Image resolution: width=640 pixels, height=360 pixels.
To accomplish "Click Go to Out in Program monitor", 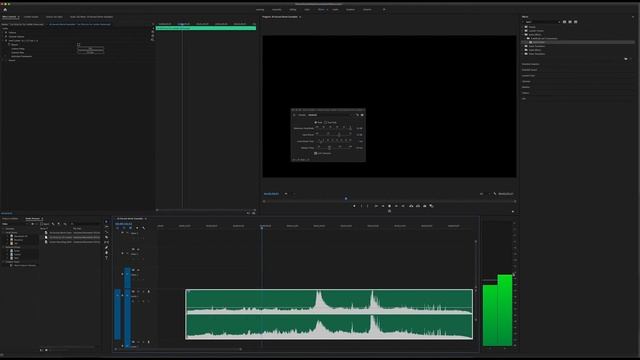I will coord(403,206).
